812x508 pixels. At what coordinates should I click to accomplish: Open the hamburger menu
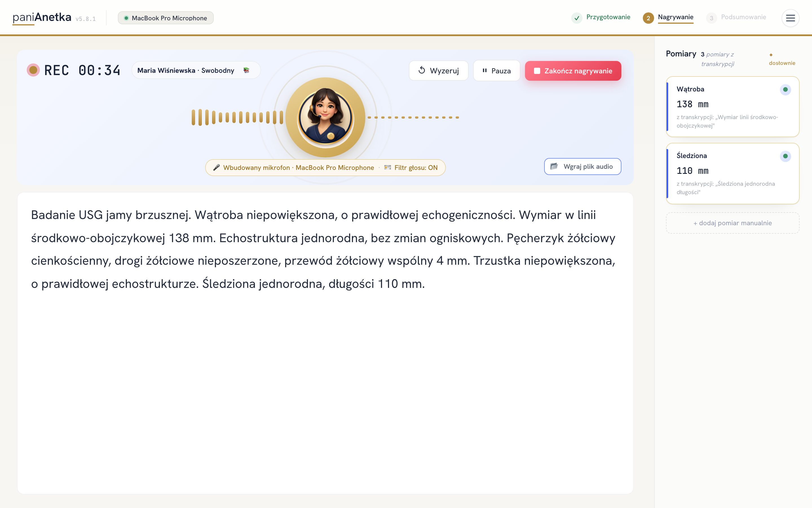(x=790, y=18)
